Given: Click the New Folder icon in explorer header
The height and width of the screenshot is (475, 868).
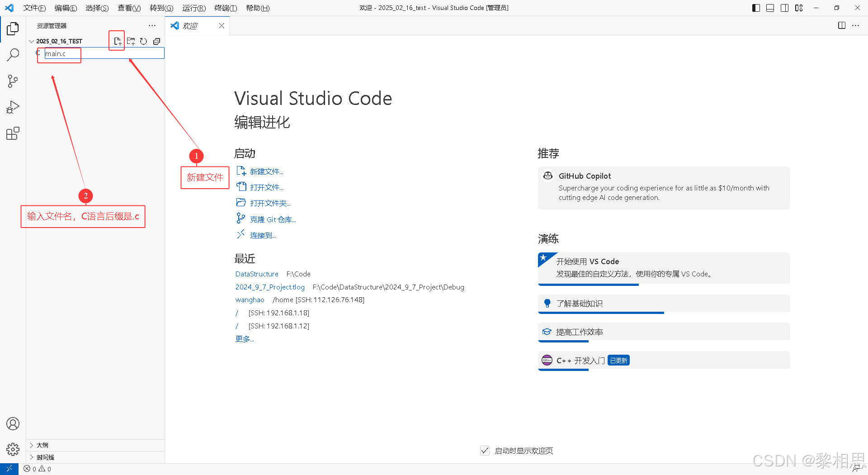Looking at the screenshot, I should pos(131,41).
